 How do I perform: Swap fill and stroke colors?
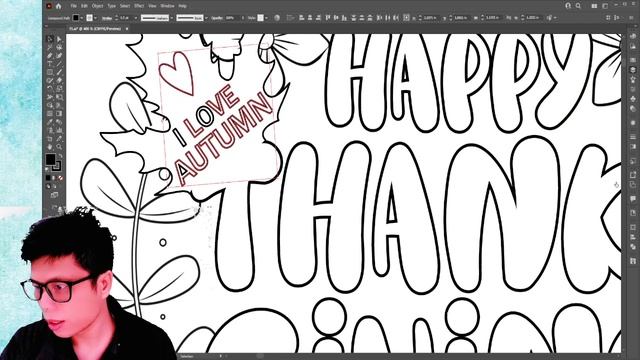point(60,156)
